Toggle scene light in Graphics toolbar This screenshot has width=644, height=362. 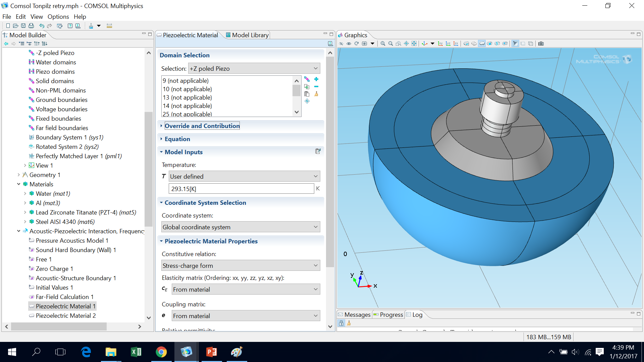coord(515,44)
